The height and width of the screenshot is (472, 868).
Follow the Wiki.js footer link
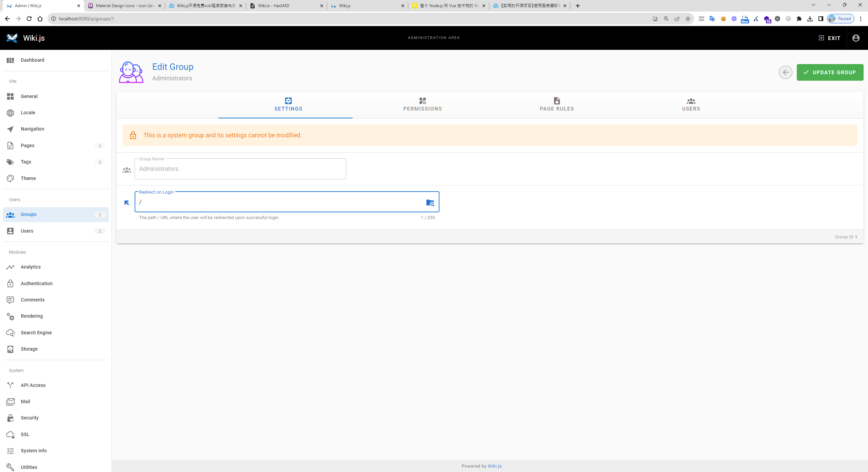tap(494, 466)
